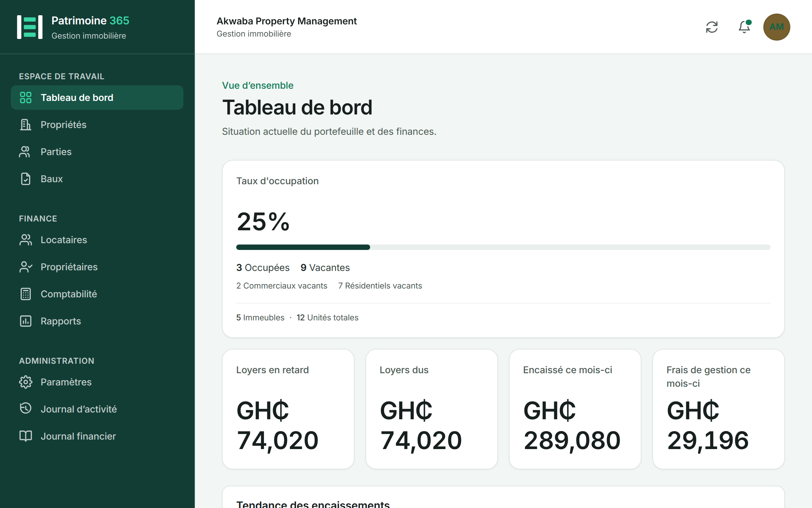The image size is (812, 508).
Task: Click the Comptabilité calculator icon
Action: [x=26, y=294]
